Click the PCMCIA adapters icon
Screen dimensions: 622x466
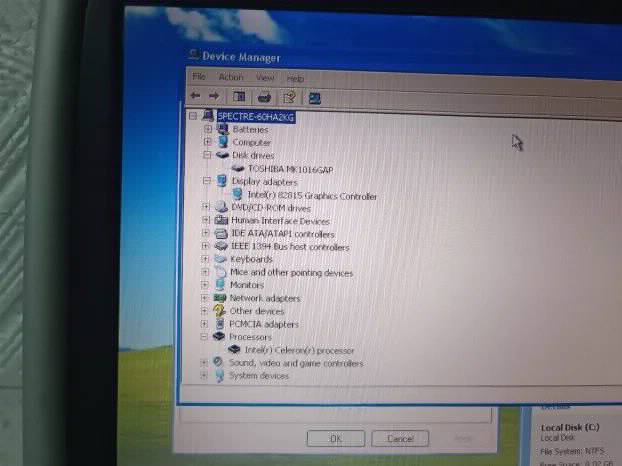220,323
